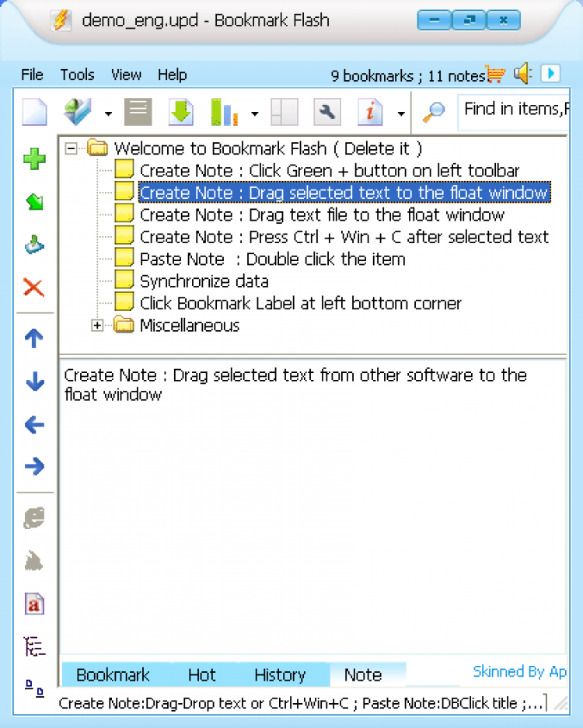583x728 pixels.
Task: Click the colored bar chart toolbar icon
Action: (x=225, y=112)
